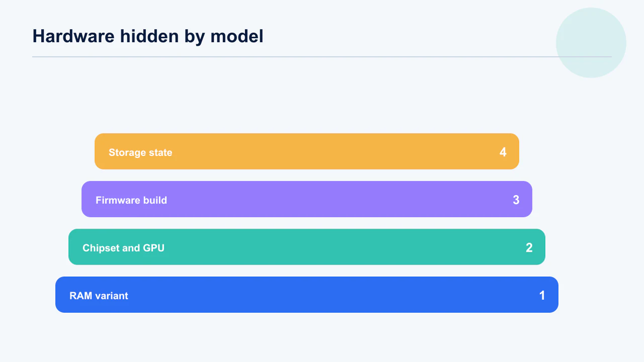Click number 1 on the blue bar
Viewport: 644px width, 362px height.
(x=542, y=296)
